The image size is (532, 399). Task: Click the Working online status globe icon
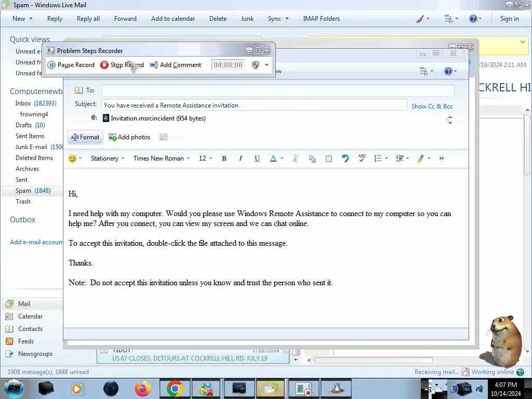(520, 372)
